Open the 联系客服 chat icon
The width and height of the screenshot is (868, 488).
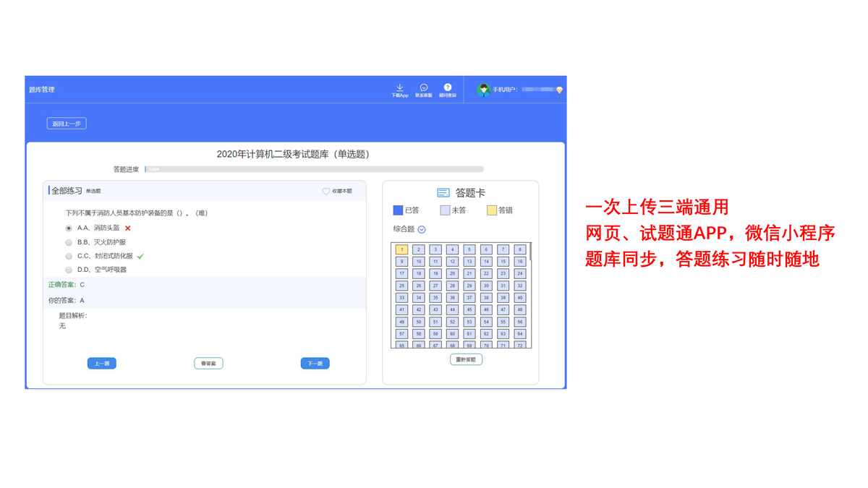point(424,87)
